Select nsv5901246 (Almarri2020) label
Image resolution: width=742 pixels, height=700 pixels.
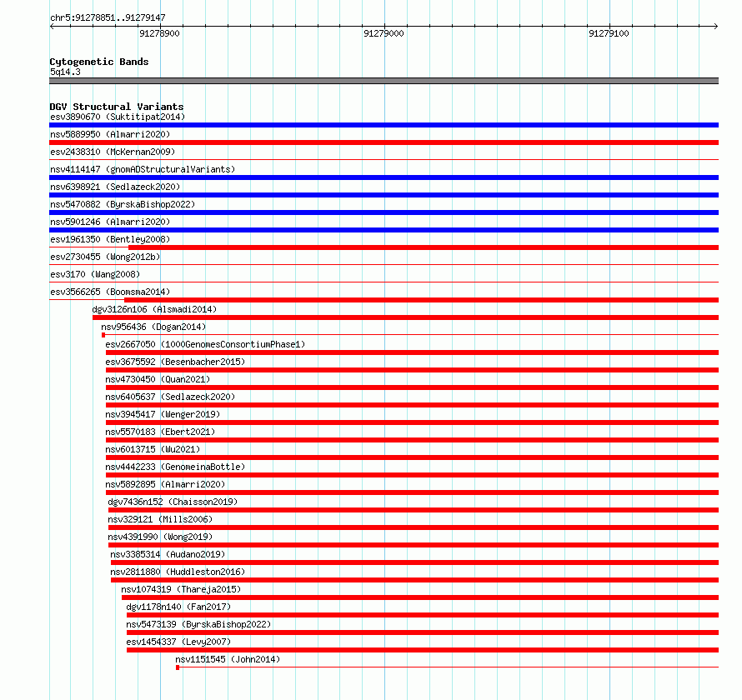(110, 222)
